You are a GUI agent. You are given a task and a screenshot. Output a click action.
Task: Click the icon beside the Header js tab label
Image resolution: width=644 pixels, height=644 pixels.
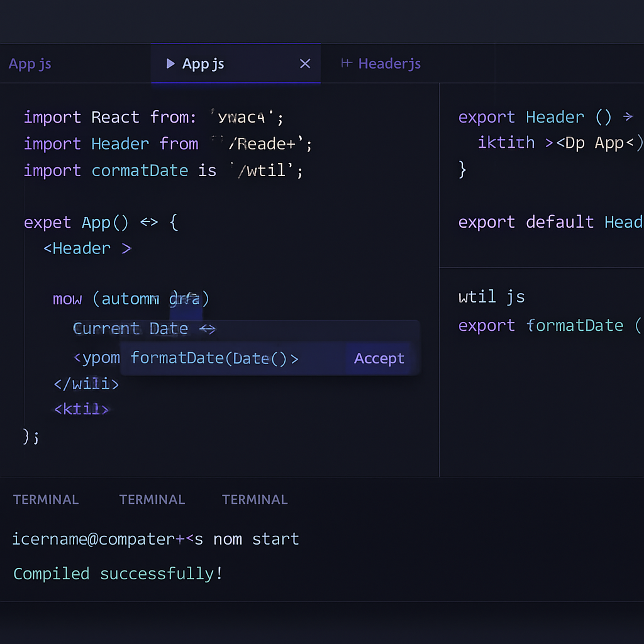(347, 63)
